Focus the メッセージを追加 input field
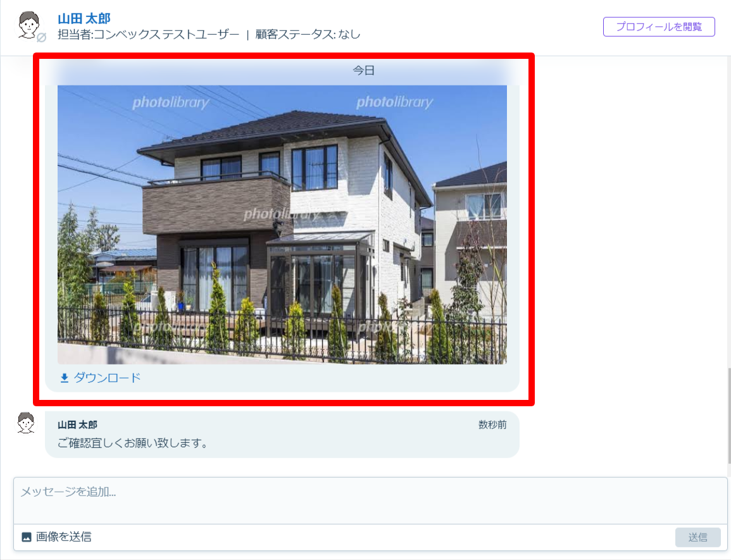Image resolution: width=731 pixels, height=560 pixels. pos(370,501)
